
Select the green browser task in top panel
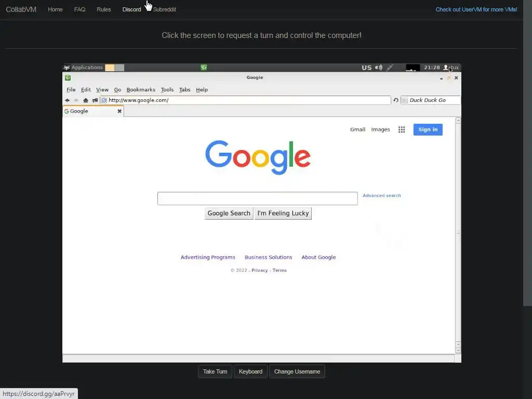pos(204,68)
